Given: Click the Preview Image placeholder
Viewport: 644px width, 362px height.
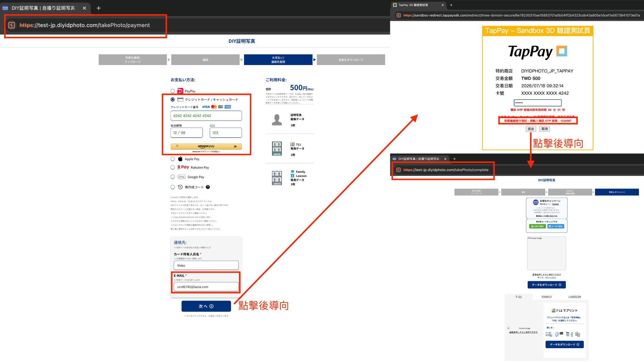Looking at the screenshot, I should pyautogui.click(x=547, y=253).
